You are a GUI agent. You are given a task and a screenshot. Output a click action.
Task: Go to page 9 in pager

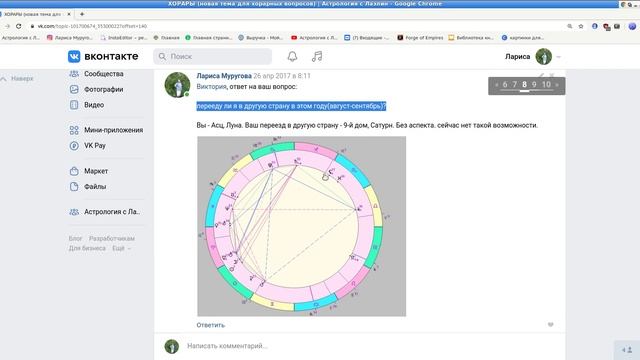[534, 84]
